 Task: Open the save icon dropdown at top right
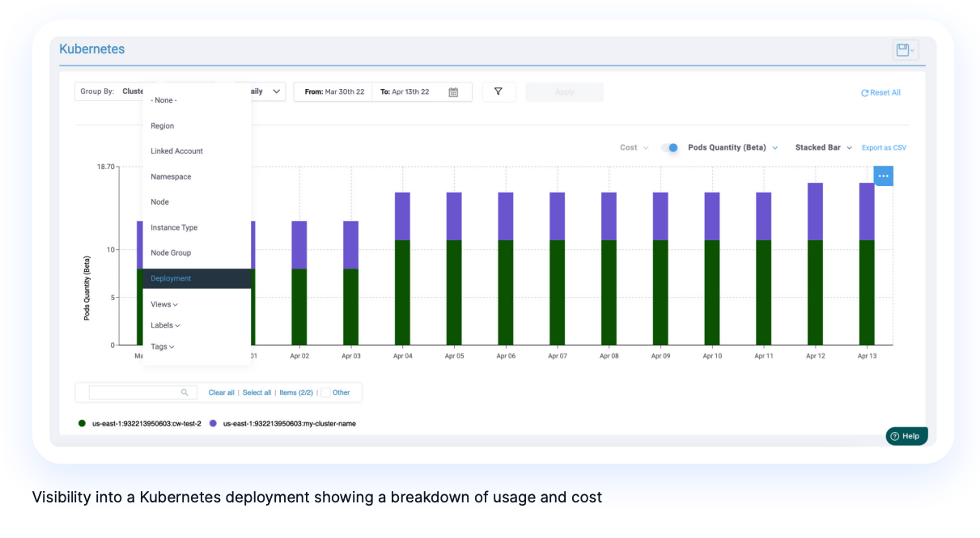click(906, 50)
